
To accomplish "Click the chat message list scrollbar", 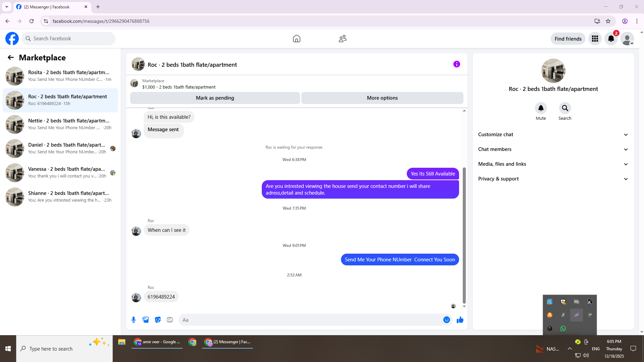I will click(464, 235).
